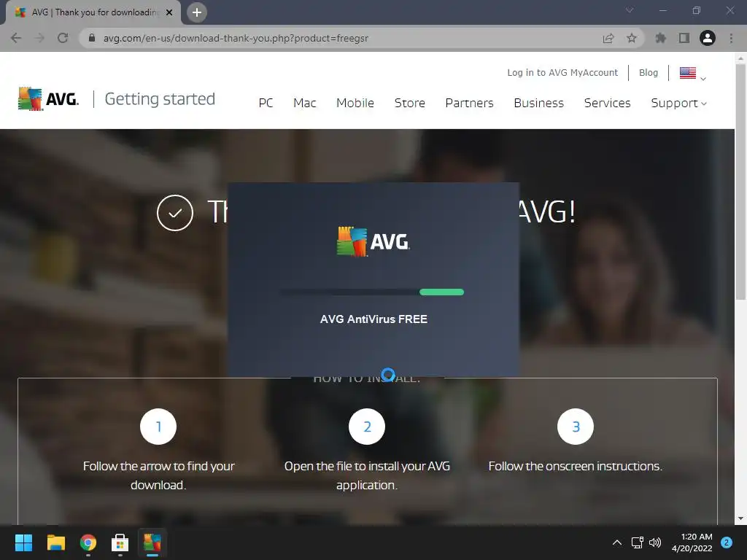Open network status tray icon
The image size is (747, 560).
point(637,542)
